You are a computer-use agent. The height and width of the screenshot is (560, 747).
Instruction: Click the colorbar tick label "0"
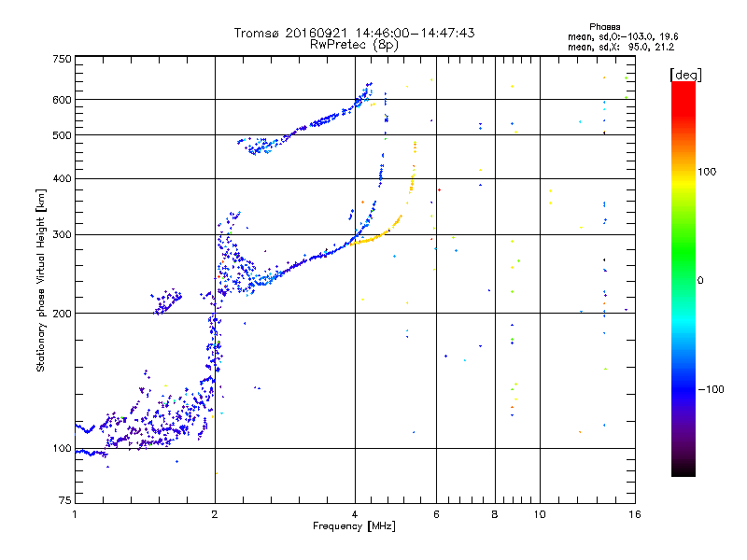click(x=700, y=281)
